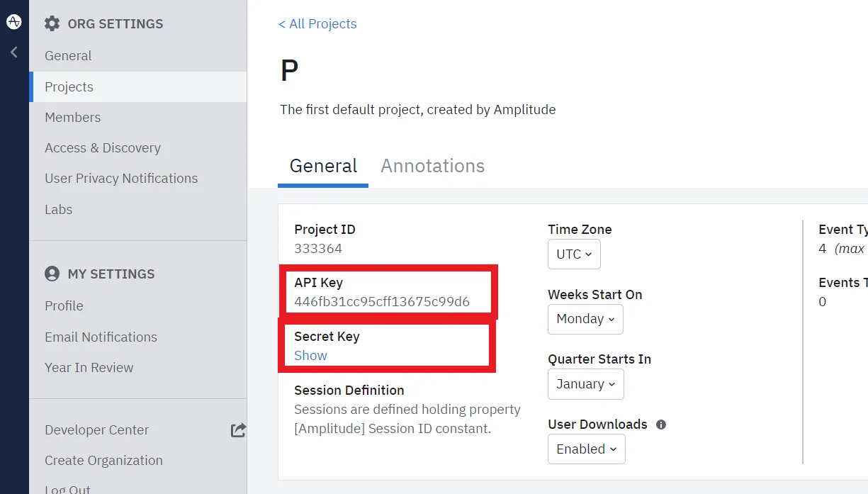Click the Org Settings gear icon
Viewport: 868px width, 494px height.
coord(52,23)
